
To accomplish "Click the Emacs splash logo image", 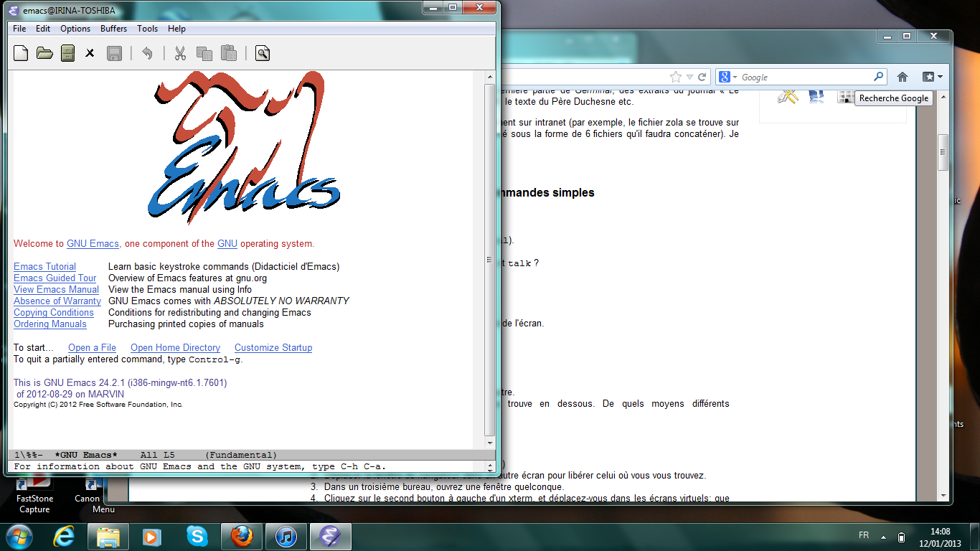I will 244,149.
